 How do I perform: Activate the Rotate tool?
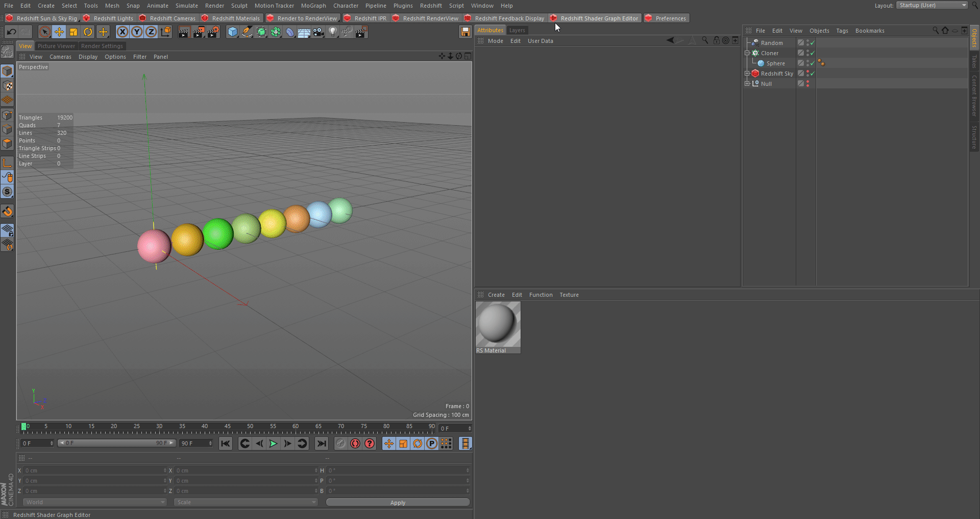tap(88, 32)
